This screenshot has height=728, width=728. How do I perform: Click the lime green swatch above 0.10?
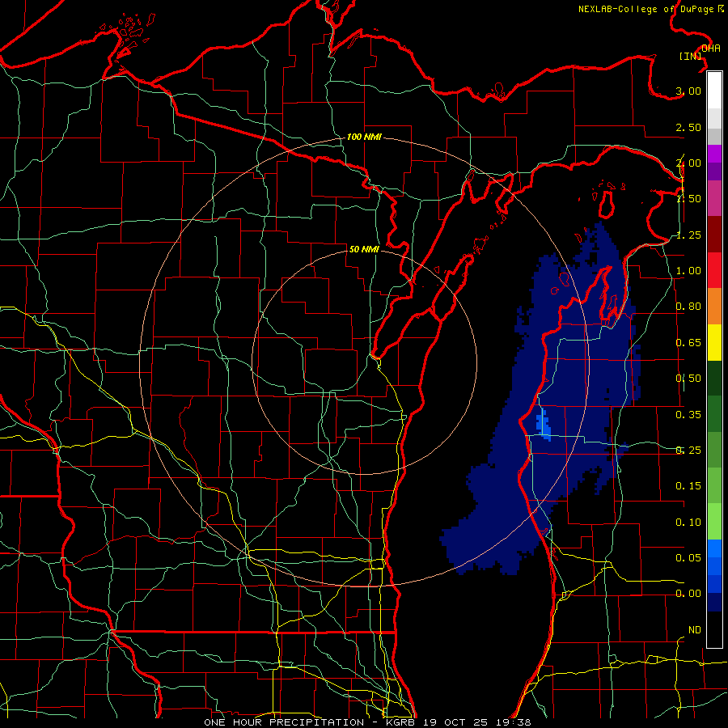pos(714,522)
